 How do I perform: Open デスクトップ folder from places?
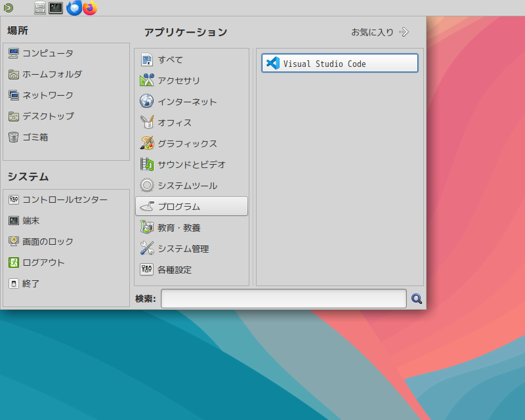click(x=66, y=116)
